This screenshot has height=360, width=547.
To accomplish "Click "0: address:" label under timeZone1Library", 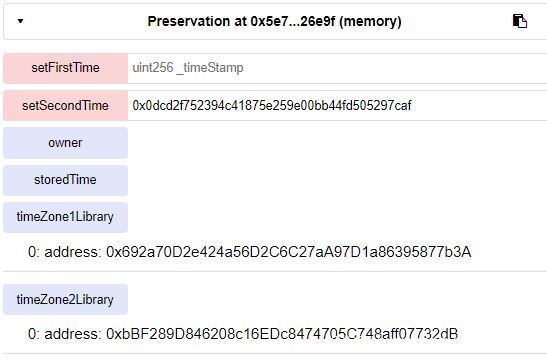I will click(x=65, y=252).
